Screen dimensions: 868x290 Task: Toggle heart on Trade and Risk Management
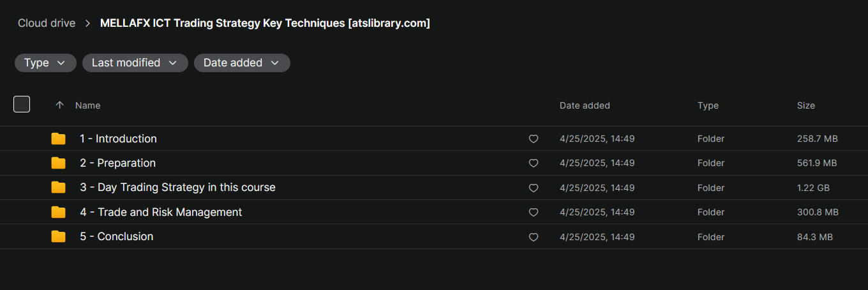(534, 213)
